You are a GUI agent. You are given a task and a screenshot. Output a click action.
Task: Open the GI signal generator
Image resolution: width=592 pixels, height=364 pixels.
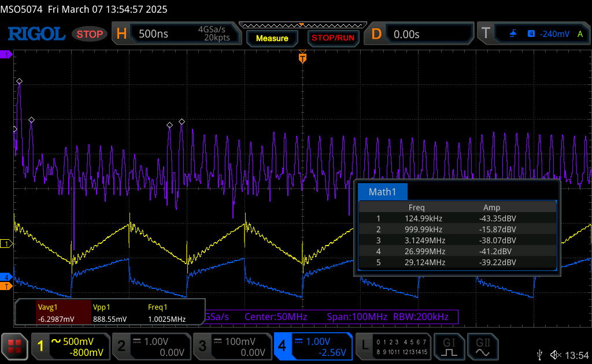coord(449,346)
